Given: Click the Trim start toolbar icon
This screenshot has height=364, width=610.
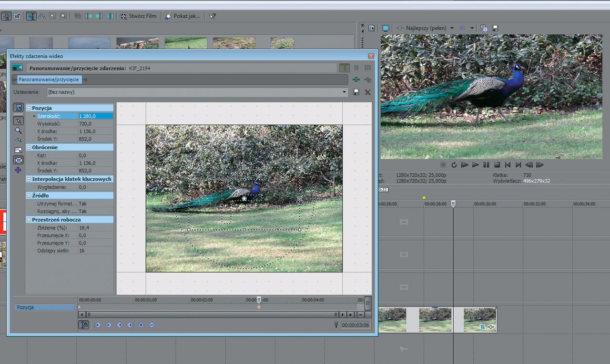Looking at the screenshot, I should pos(88,16).
